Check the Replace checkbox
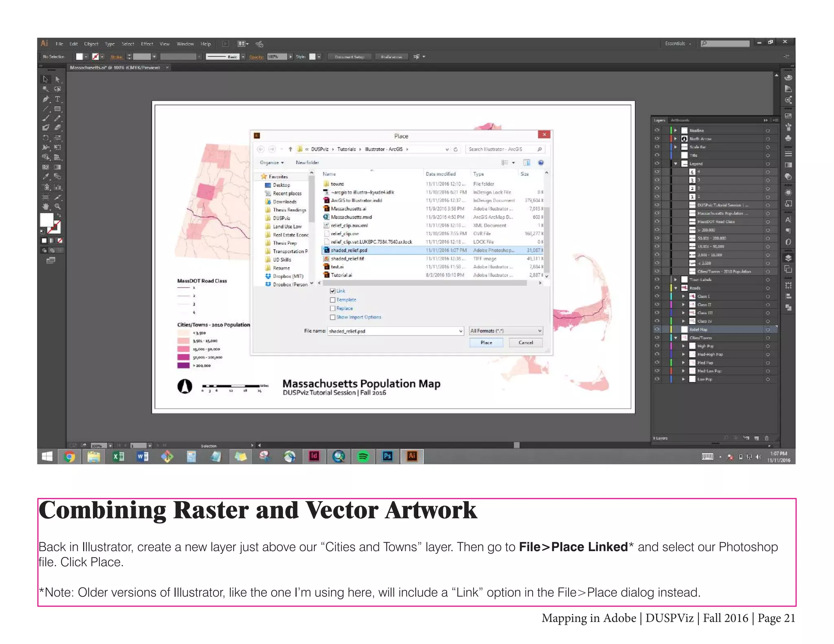 click(333, 309)
